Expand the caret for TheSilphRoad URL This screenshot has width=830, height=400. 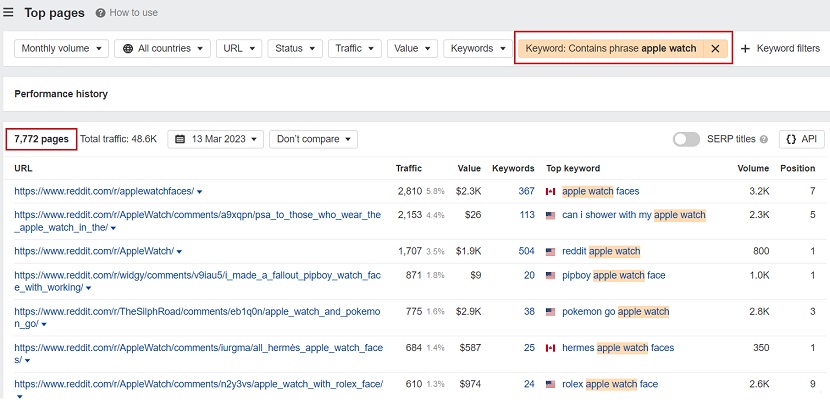pyautogui.click(x=44, y=324)
